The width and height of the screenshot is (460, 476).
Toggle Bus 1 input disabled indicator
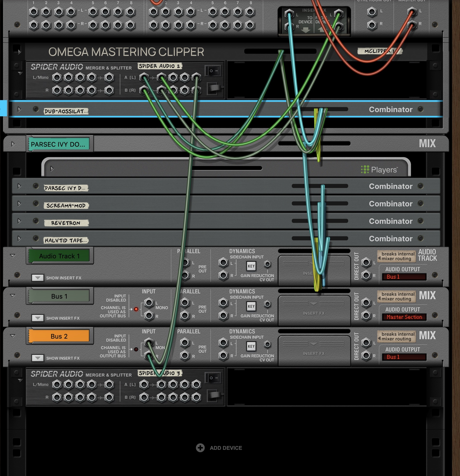[136, 309]
